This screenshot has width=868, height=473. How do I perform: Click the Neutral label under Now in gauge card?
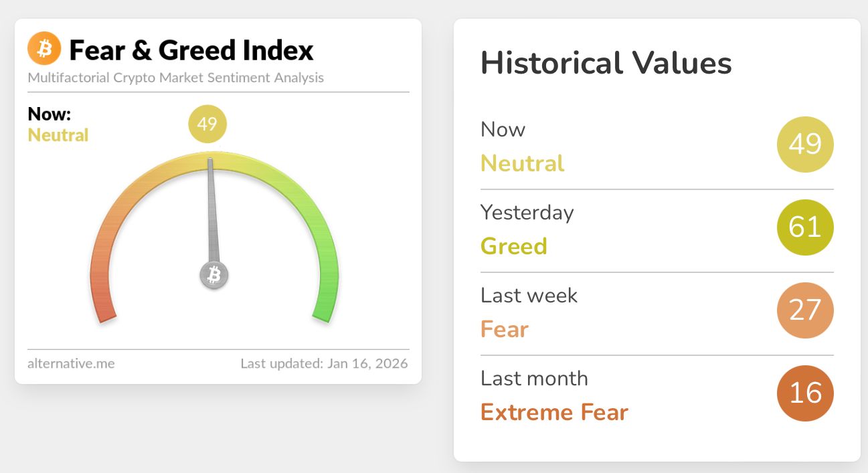point(58,135)
